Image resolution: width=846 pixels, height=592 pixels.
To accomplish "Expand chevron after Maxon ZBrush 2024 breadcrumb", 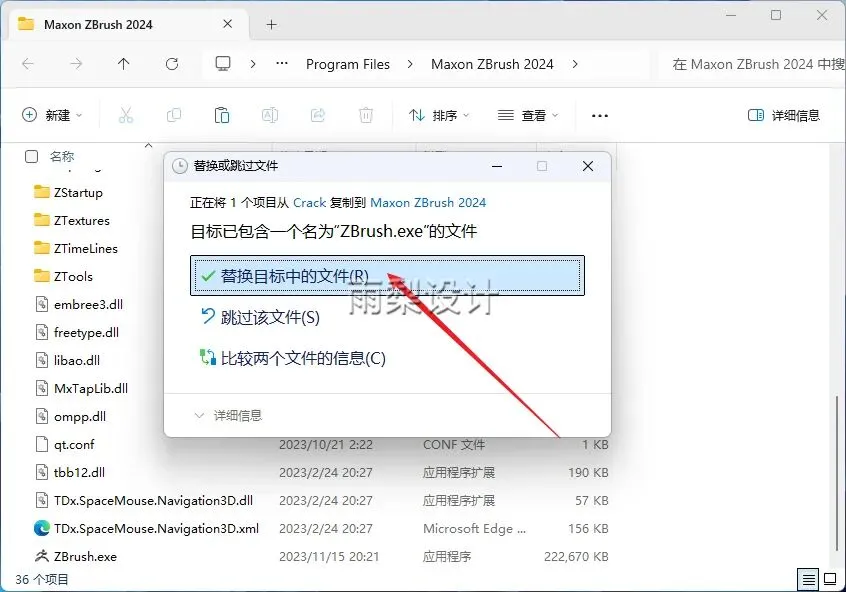I will (575, 64).
